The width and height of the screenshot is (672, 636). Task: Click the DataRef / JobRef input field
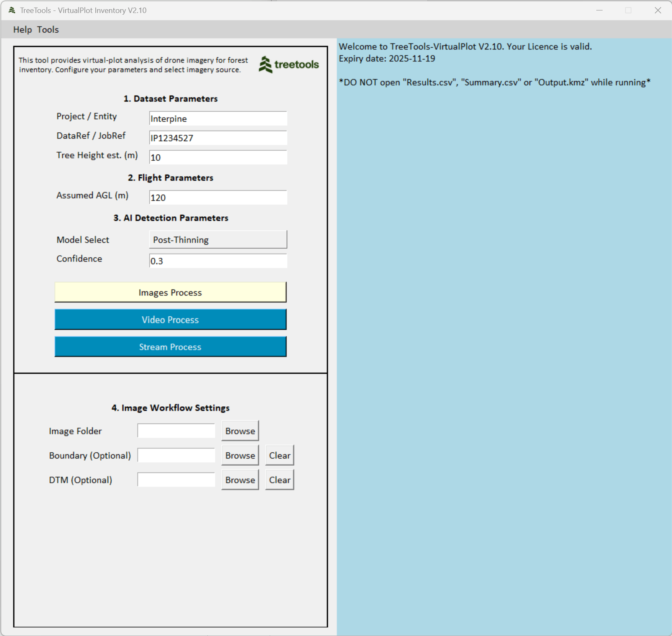218,138
